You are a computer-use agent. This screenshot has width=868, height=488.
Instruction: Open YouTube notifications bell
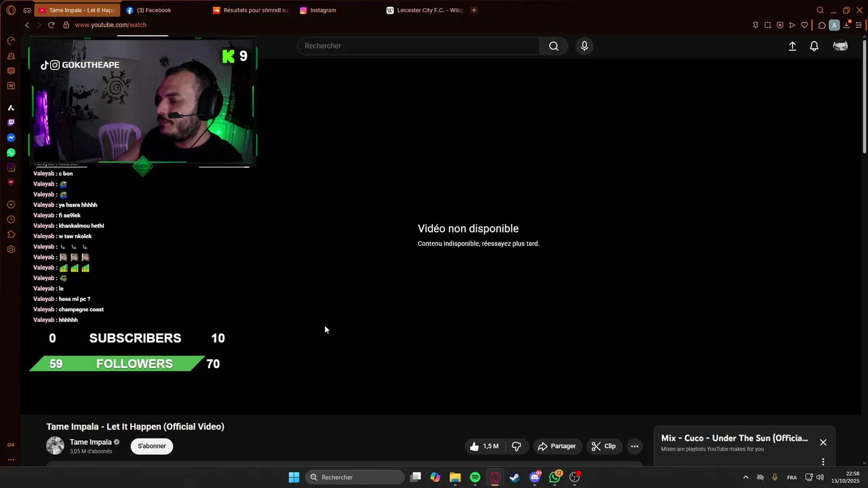point(814,46)
